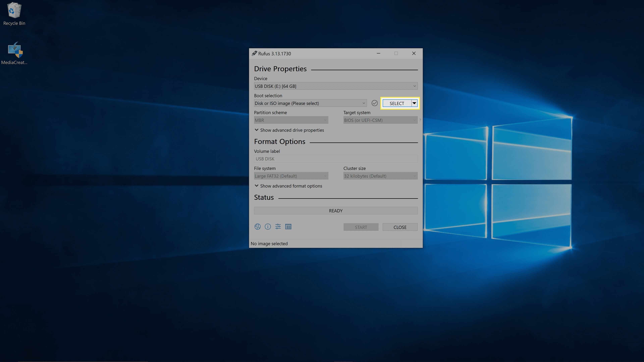This screenshot has width=644, height=362.
Task: Open the Partition scheme MBR dropdown
Action: coord(291,120)
